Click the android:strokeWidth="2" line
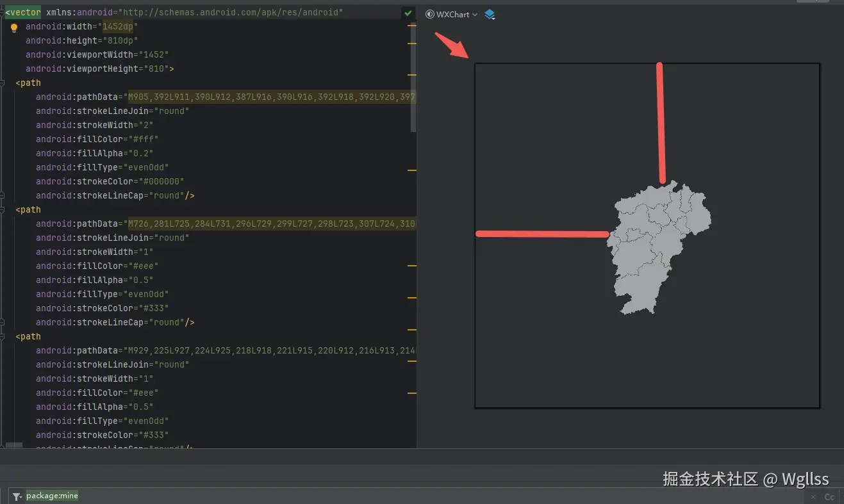The height and width of the screenshot is (504, 844). point(95,125)
